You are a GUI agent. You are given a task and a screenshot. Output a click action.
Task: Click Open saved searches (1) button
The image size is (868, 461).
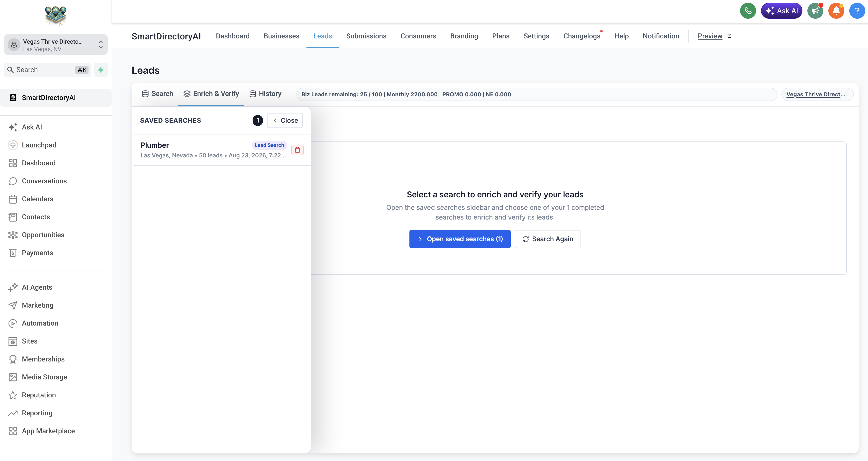[460, 239]
